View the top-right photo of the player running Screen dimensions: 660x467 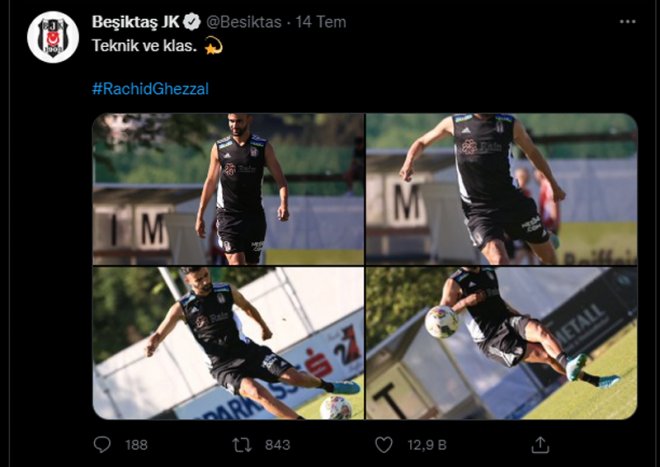[501, 188]
